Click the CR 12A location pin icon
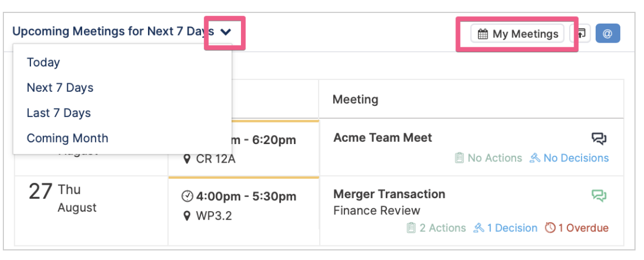644x260 pixels. coord(187,159)
